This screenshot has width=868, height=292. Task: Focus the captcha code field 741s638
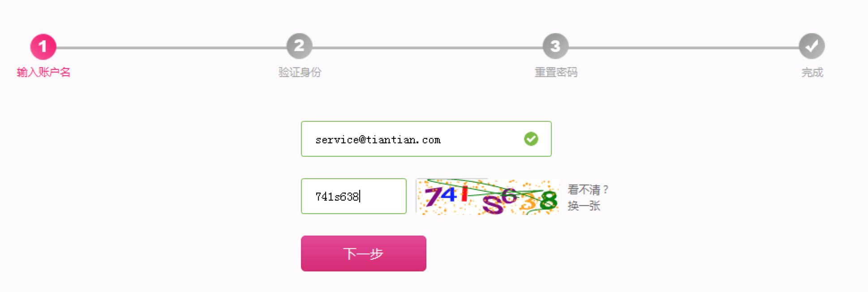coord(354,196)
